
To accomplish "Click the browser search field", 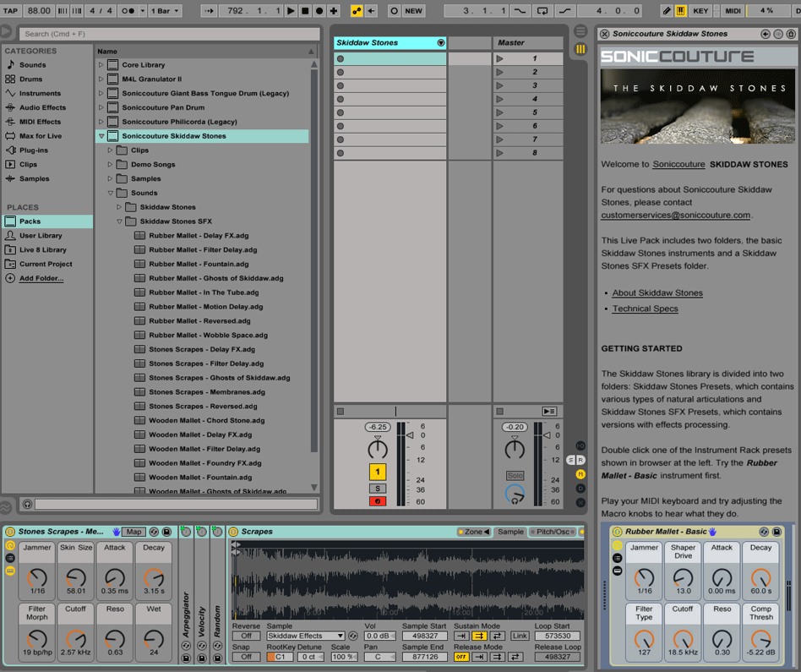I will [170, 35].
